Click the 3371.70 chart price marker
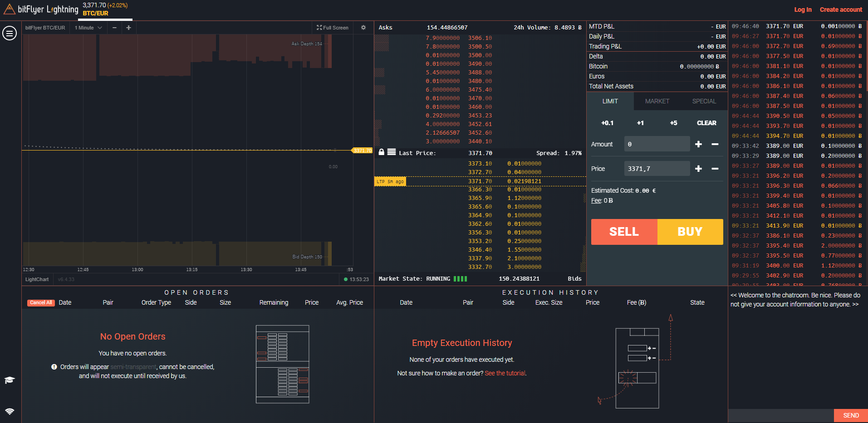Image resolution: width=868 pixels, height=423 pixels. (362, 151)
